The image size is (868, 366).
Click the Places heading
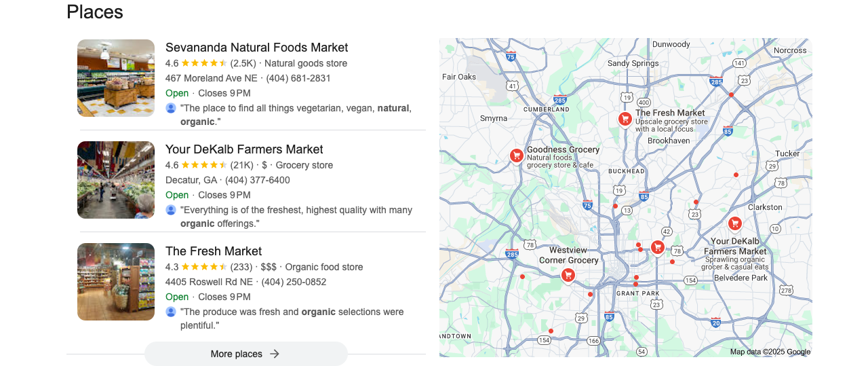tap(95, 12)
